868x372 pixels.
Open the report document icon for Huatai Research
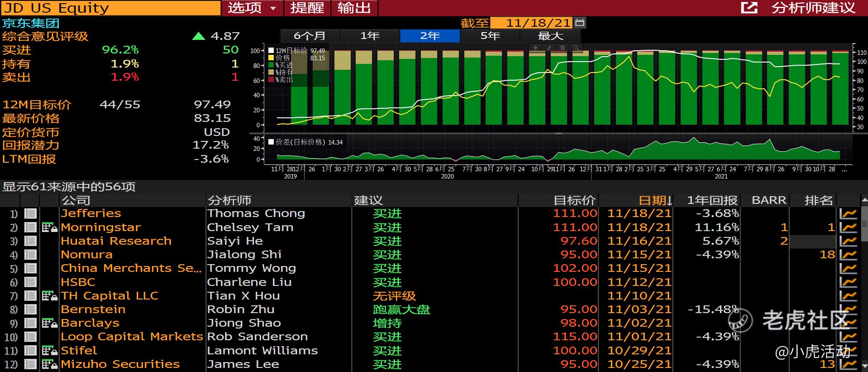click(x=30, y=241)
